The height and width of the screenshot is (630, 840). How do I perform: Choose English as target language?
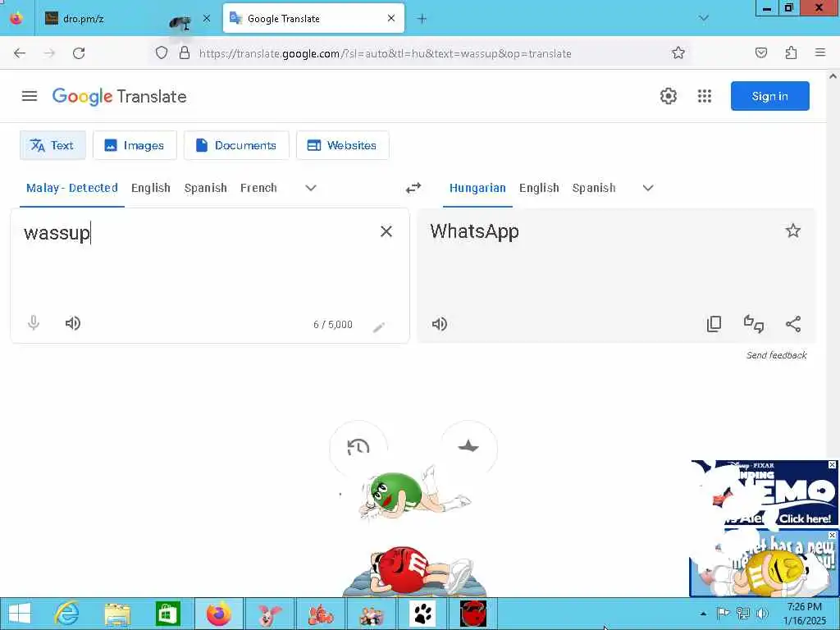click(539, 188)
